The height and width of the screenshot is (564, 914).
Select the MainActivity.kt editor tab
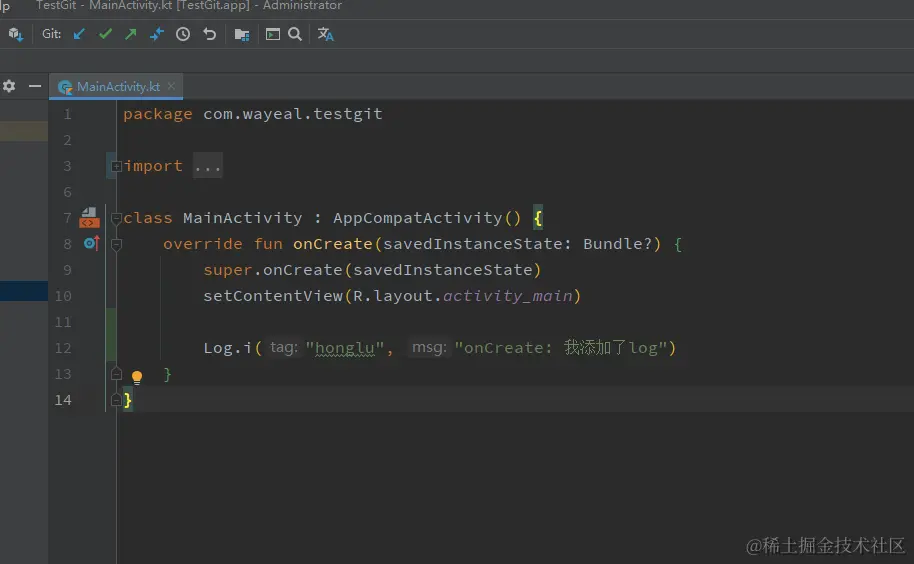pyautogui.click(x=116, y=87)
